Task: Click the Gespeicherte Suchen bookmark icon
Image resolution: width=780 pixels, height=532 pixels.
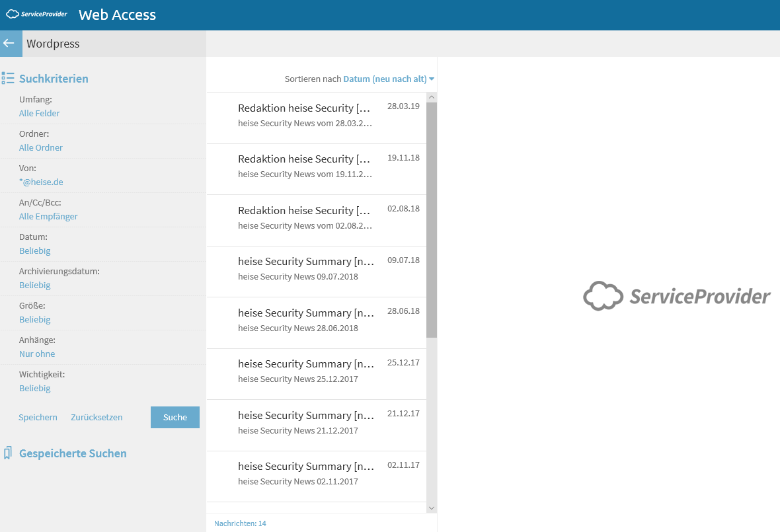Action: [x=8, y=453]
